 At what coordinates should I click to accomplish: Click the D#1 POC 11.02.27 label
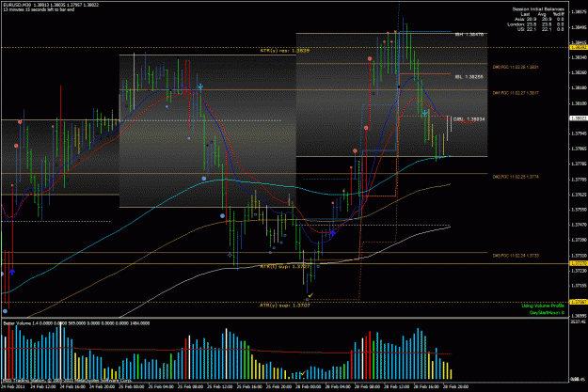[x=516, y=93]
